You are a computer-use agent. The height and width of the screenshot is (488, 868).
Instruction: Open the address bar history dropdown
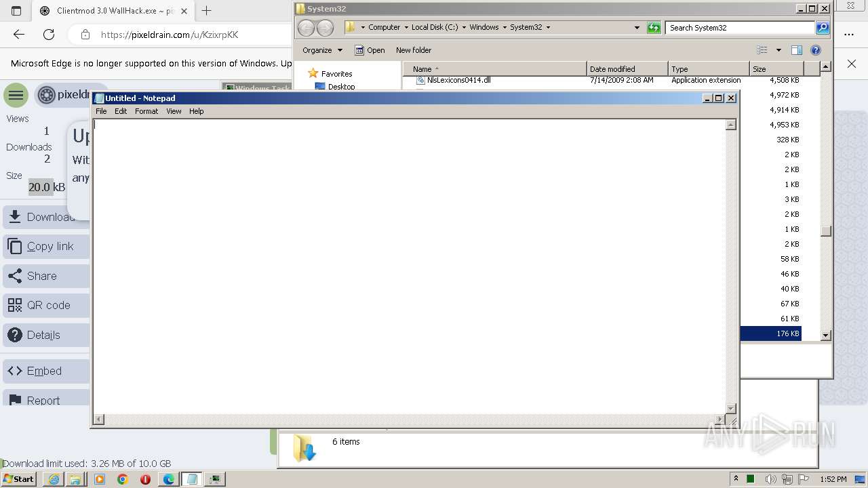point(637,28)
